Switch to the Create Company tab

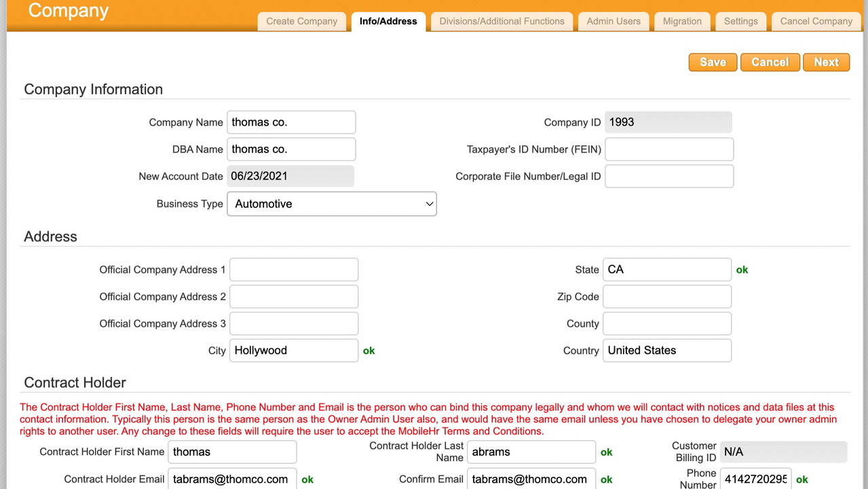click(301, 21)
